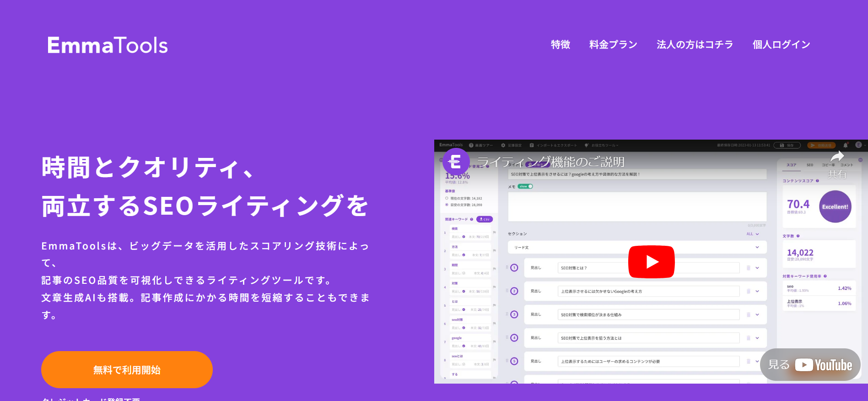Screen dimensions: 868x401
Task: Click the 画面ツアー help icon in video
Action: point(471,145)
